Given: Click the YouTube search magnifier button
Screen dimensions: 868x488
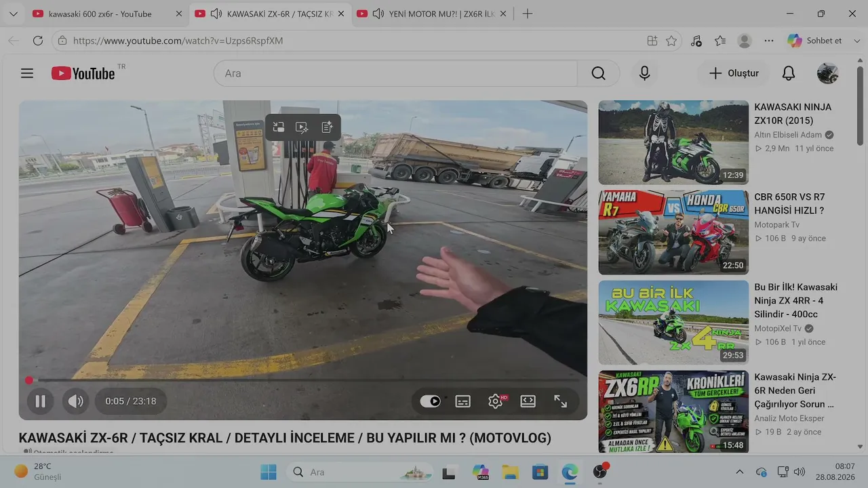Looking at the screenshot, I should click(598, 73).
